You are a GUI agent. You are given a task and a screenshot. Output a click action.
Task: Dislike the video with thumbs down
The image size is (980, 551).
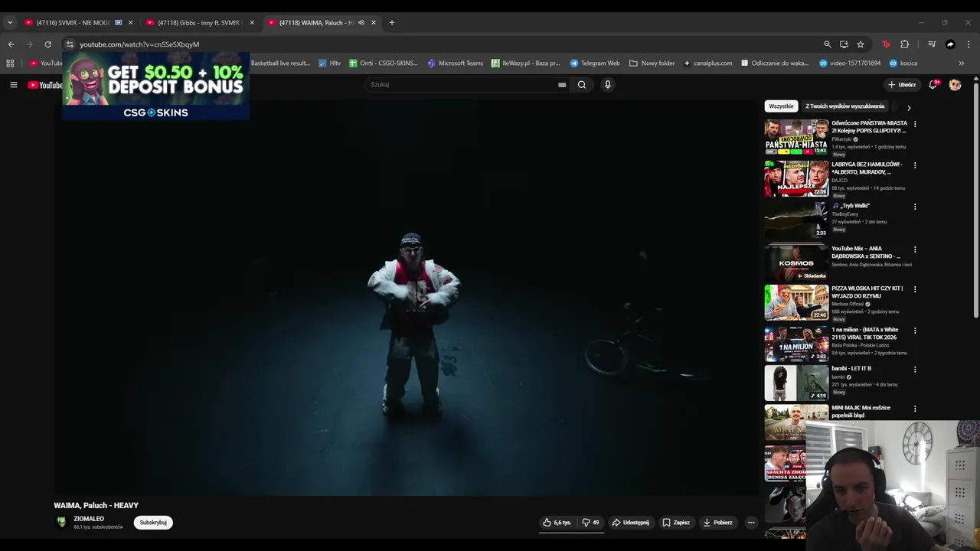tap(590, 523)
